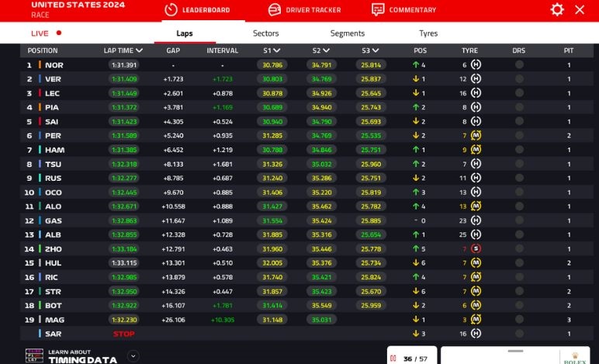Image resolution: width=599 pixels, height=364 pixels.
Task: Click the Leaderboard stopwatch icon
Action: click(171, 10)
